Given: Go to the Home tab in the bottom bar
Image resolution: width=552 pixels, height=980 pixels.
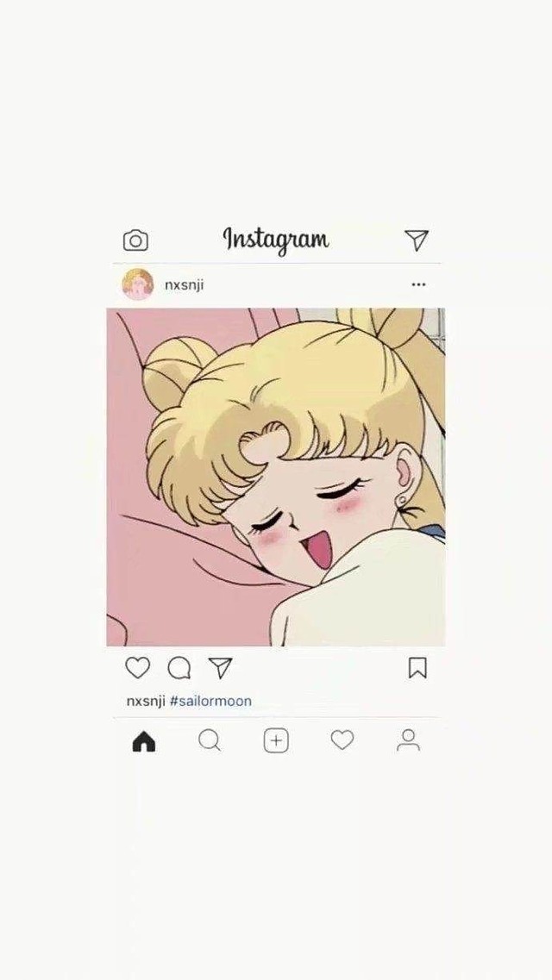Looking at the screenshot, I should click(x=144, y=741).
